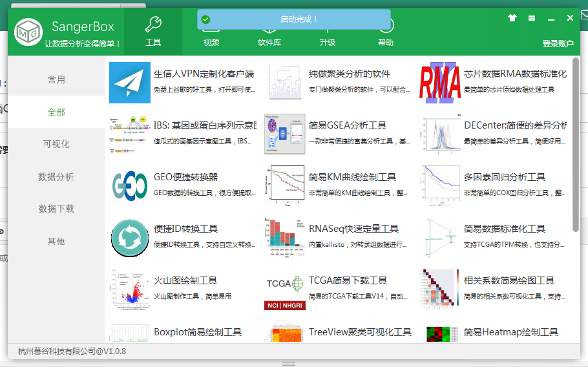Click the TCGA简易下载工具 title
588x367 pixels.
click(x=348, y=280)
